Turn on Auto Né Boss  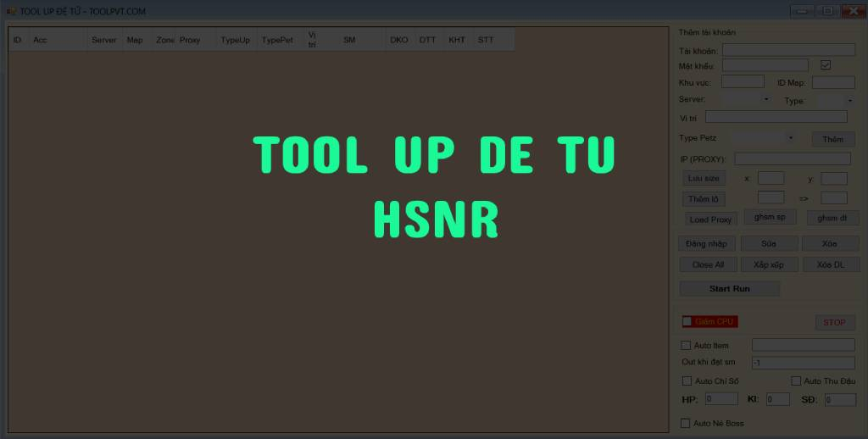pos(687,423)
